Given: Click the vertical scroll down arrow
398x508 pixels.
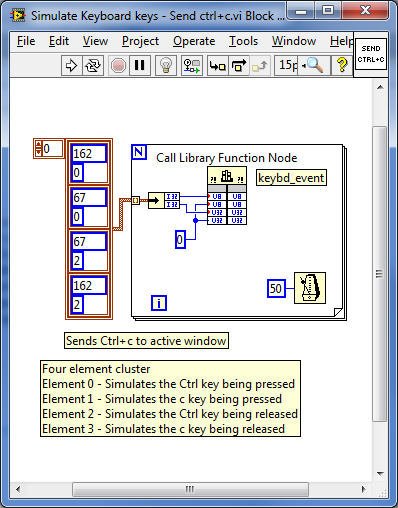Looking at the screenshot, I should point(380,473).
